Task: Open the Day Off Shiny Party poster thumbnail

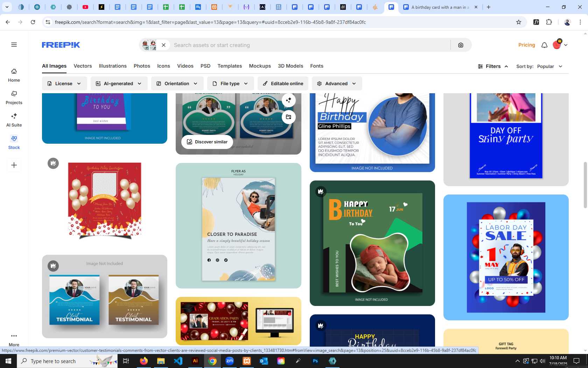Action: click(x=506, y=139)
